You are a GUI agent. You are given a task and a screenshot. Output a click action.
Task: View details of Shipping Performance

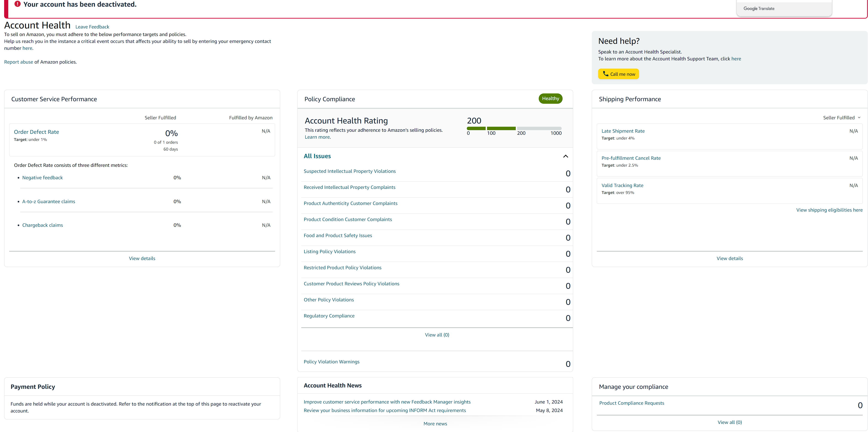click(729, 258)
